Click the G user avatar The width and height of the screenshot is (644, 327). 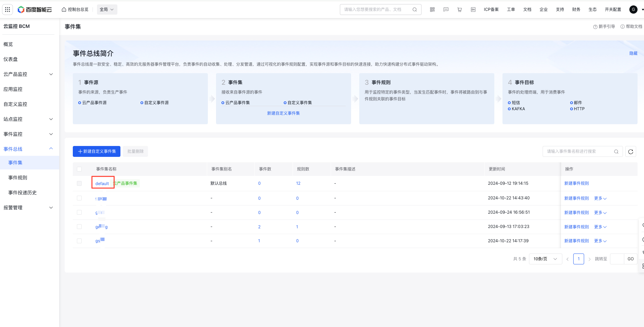[x=633, y=10]
